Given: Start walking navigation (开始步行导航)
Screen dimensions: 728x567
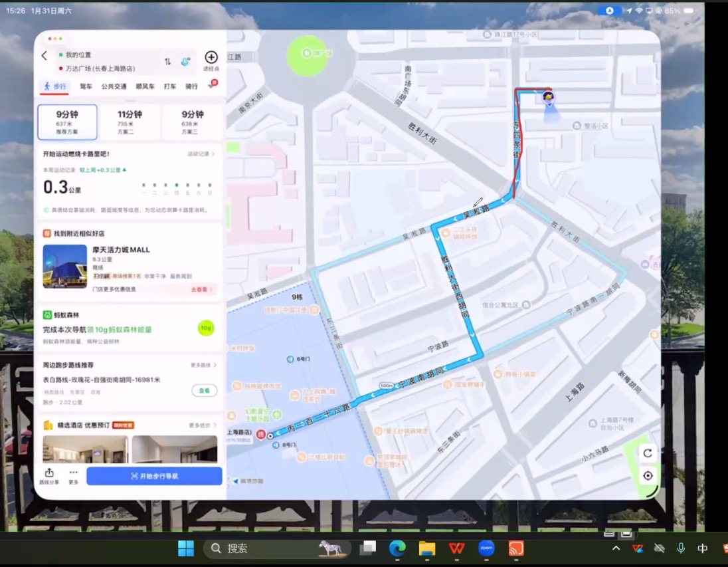Looking at the screenshot, I should point(154,476).
